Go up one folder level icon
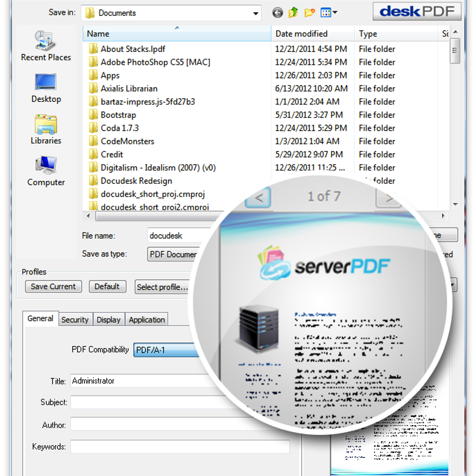This screenshot has height=476, width=476. (293, 12)
